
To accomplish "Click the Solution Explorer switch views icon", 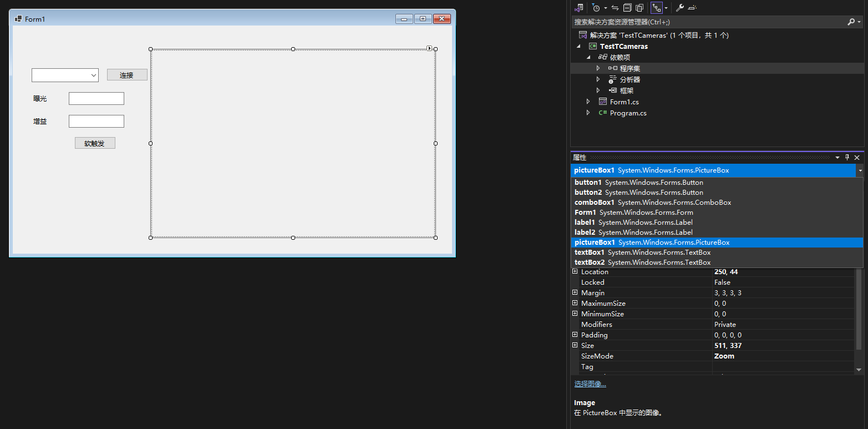I will tap(578, 8).
